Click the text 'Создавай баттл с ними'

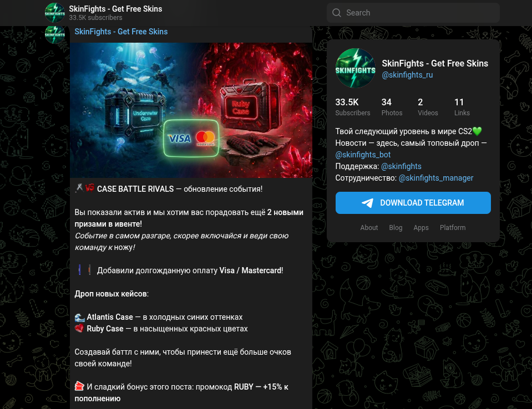tap(118, 352)
